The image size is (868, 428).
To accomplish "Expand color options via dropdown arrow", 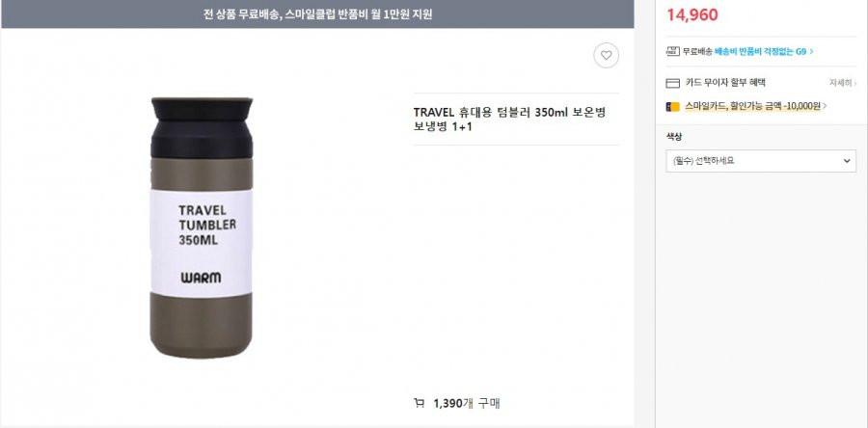I will (x=847, y=161).
